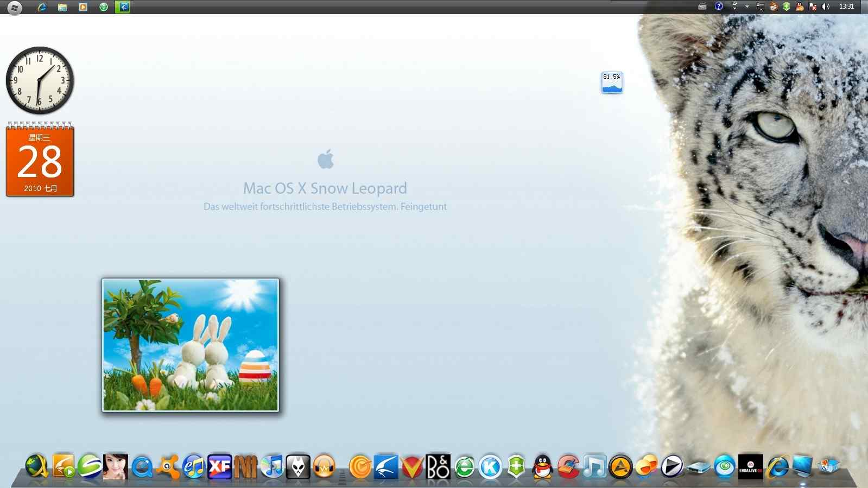
Task: Launch the orange bird player dock icon
Action: click(x=64, y=467)
